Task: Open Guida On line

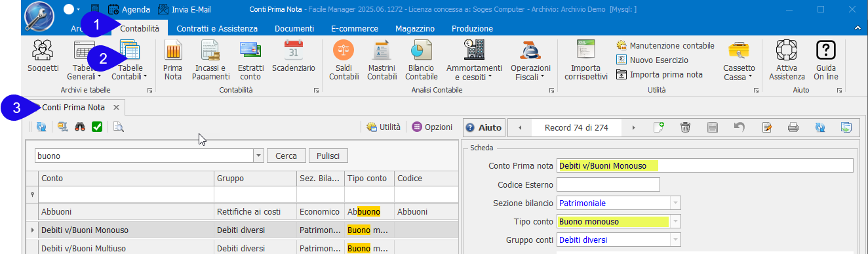Action: (827, 59)
